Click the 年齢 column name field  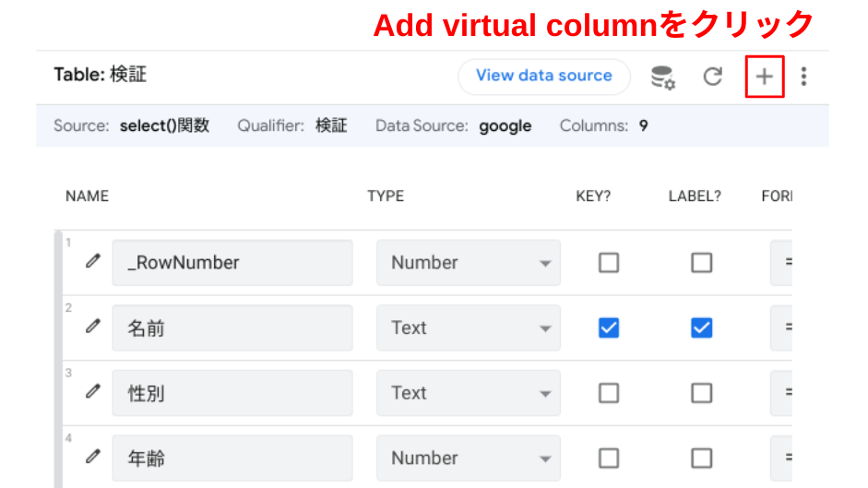click(x=232, y=458)
